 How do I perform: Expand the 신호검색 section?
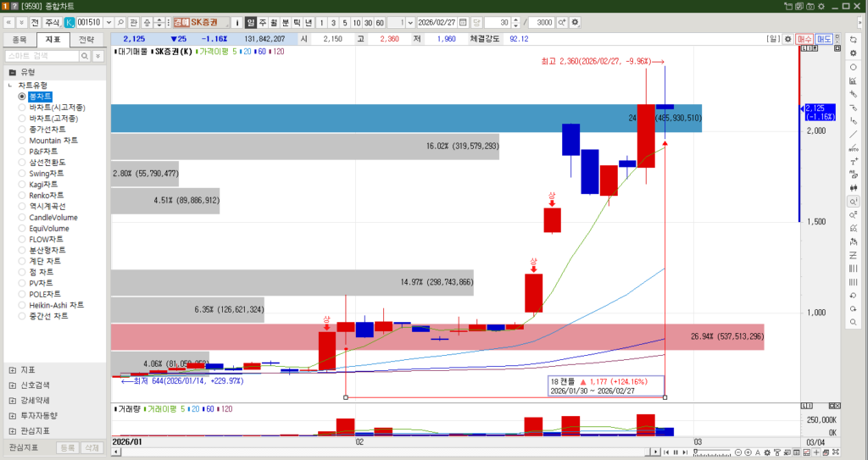pos(12,385)
